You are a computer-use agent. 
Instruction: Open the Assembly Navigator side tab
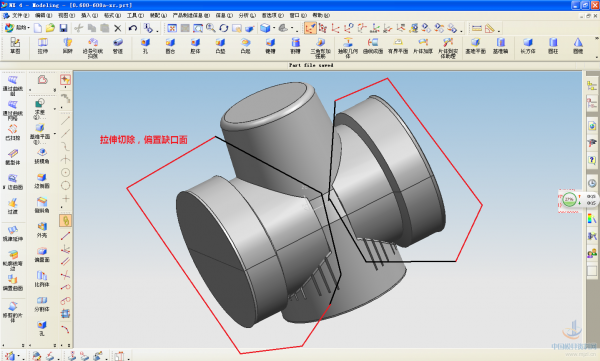point(592,86)
